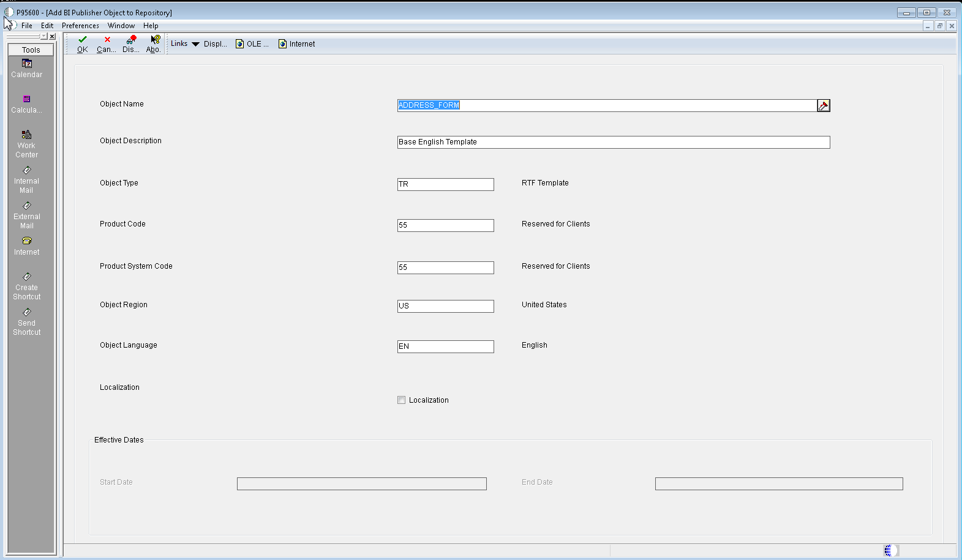Click the "Object Type" label
The image size is (962, 560).
pyautogui.click(x=119, y=183)
